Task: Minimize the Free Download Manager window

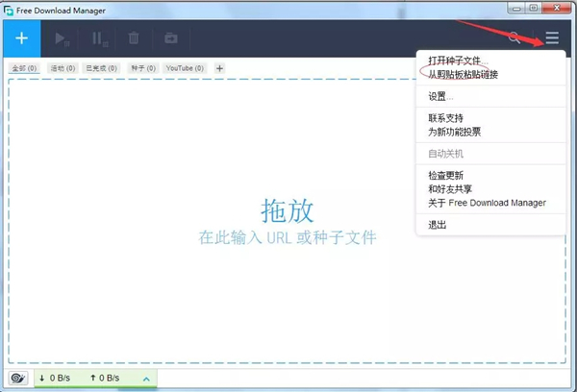Action: click(516, 8)
